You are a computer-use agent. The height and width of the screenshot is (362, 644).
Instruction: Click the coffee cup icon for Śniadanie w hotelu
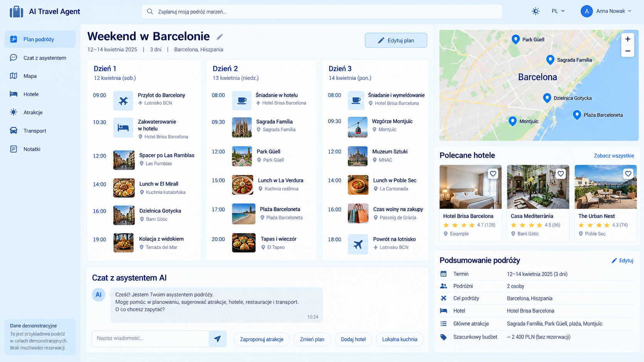pyautogui.click(x=242, y=100)
